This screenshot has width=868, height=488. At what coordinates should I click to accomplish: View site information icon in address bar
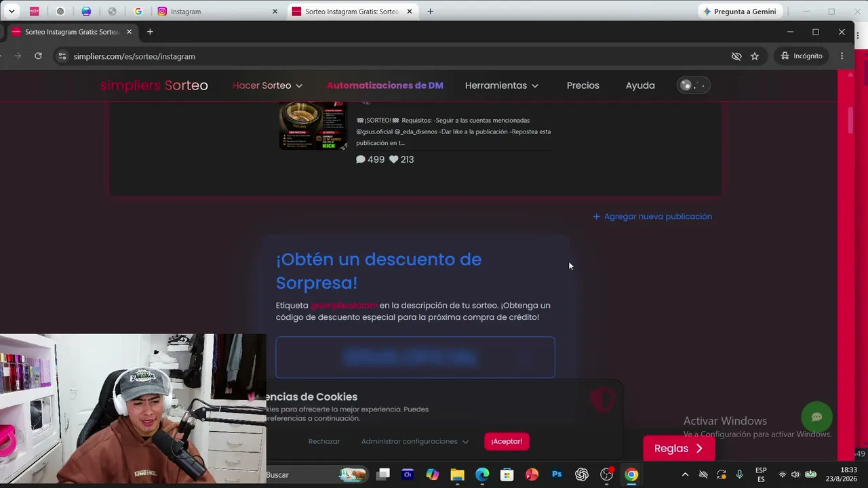(62, 56)
